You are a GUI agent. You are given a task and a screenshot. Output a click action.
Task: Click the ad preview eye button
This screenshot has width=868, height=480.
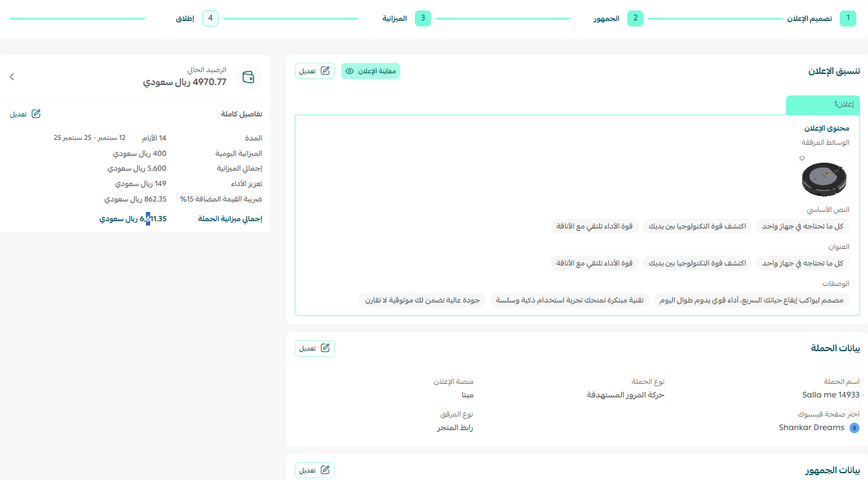pyautogui.click(x=371, y=71)
